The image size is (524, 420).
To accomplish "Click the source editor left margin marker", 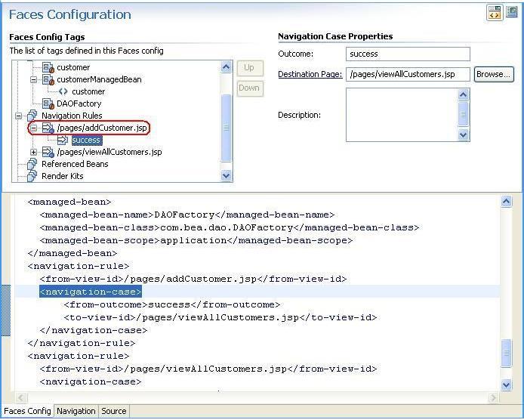I will [x=5, y=310].
